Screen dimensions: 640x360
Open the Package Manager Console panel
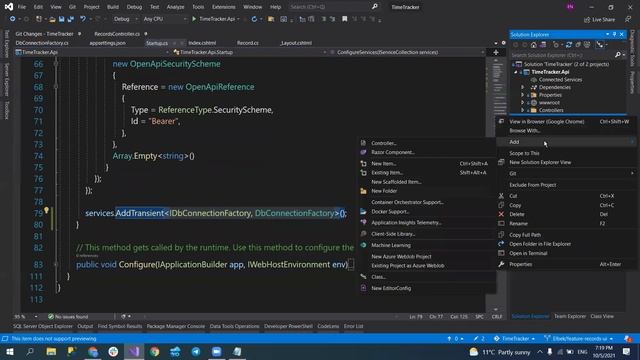click(176, 327)
